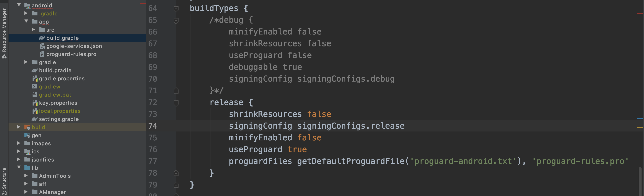
Task: Click the proguard-rules.pro file icon
Action: [x=42, y=54]
